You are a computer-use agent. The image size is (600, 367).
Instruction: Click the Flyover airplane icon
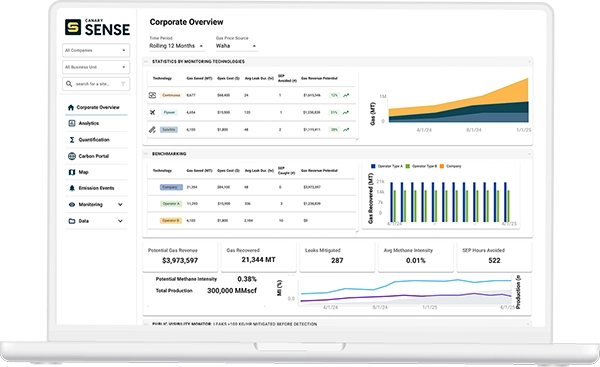coord(152,112)
